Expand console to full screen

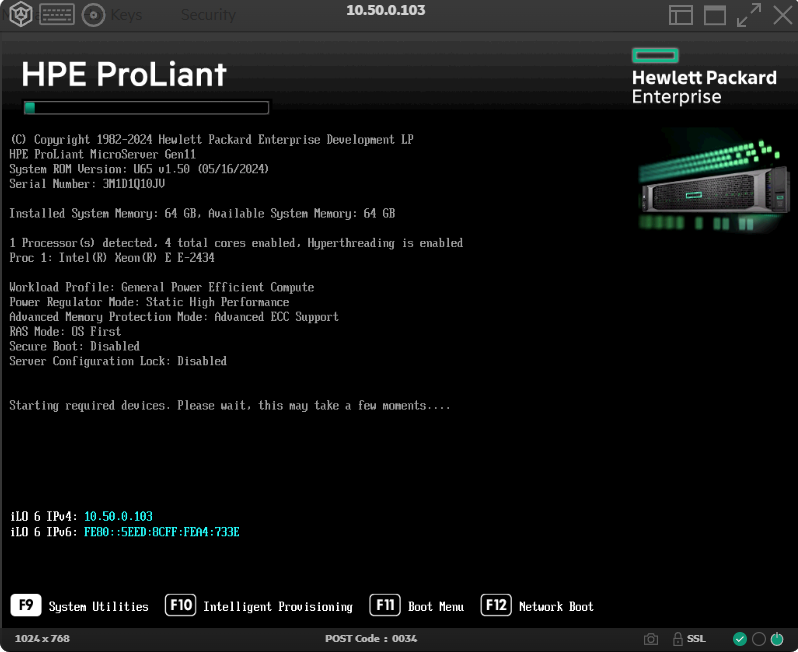749,15
